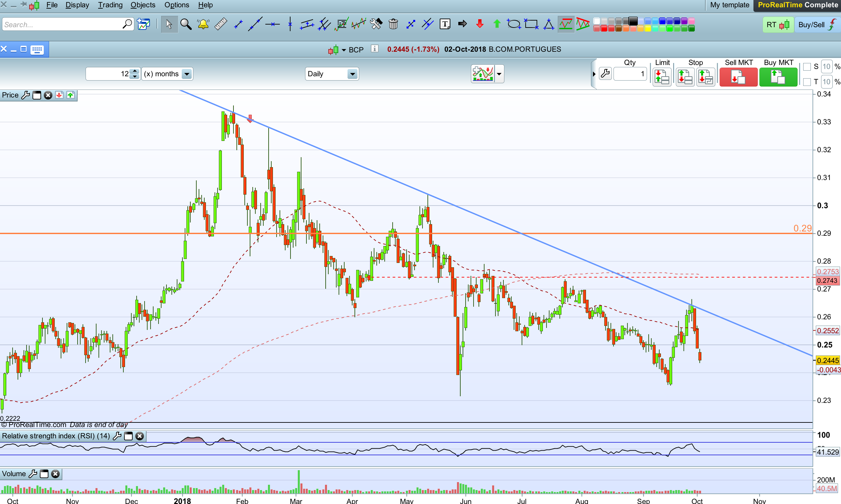Click the trash can delete-objects icon

pos(393,25)
